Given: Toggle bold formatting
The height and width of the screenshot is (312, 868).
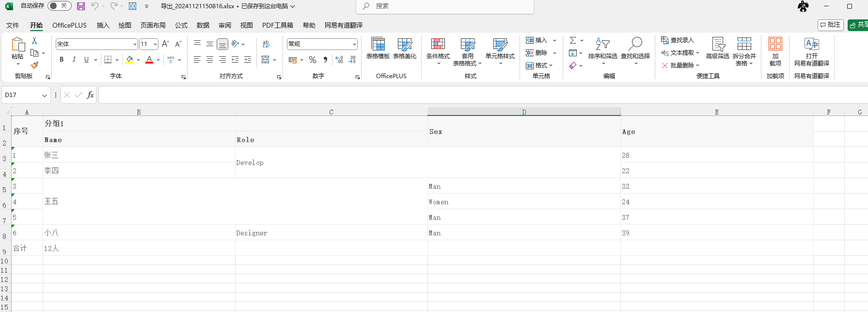Looking at the screenshot, I should [62, 60].
